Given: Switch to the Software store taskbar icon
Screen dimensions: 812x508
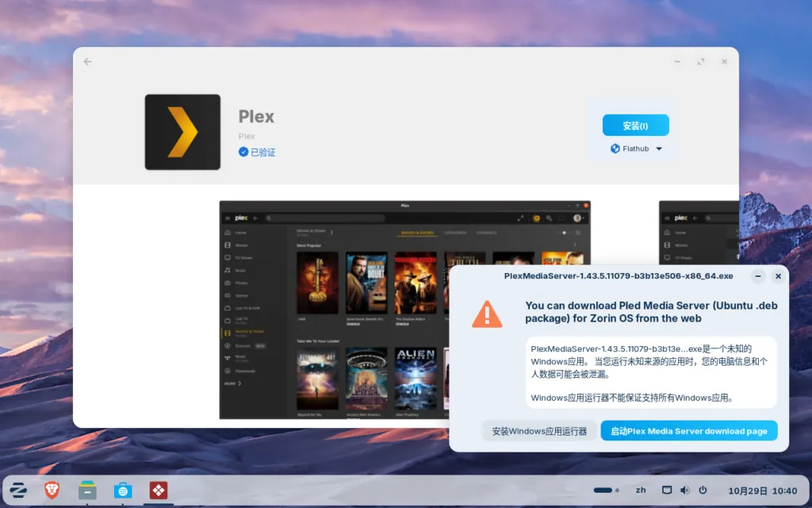Looking at the screenshot, I should pyautogui.click(x=123, y=490).
